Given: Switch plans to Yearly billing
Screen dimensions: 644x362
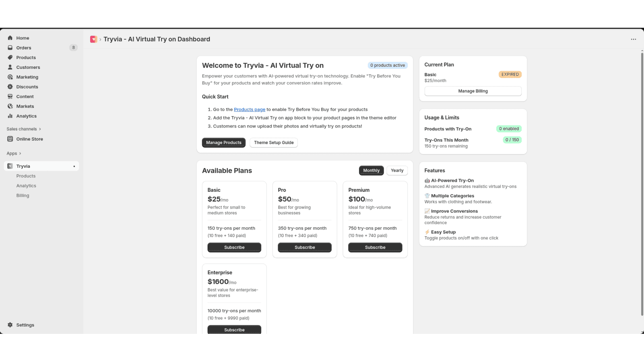Looking at the screenshot, I should [397, 171].
